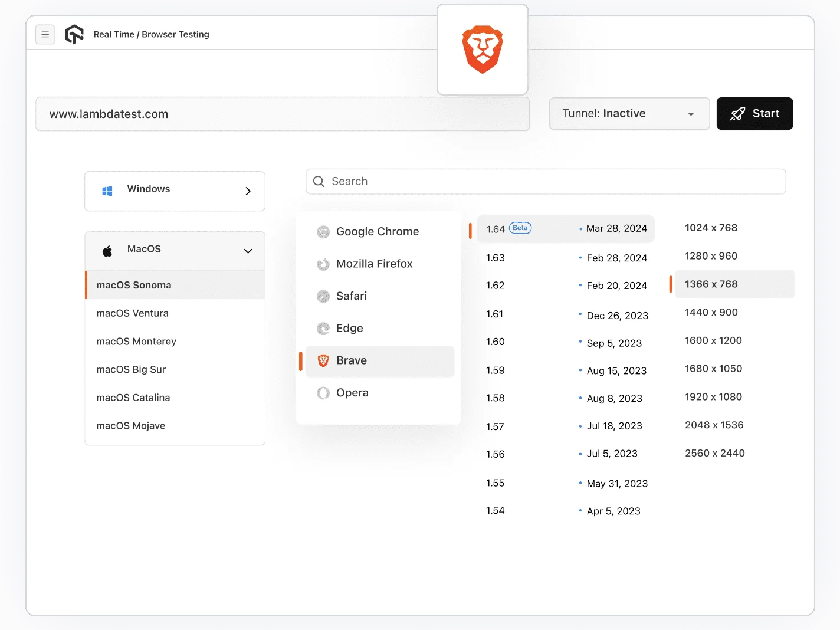Click the Brave lion logo card at top

(x=482, y=50)
